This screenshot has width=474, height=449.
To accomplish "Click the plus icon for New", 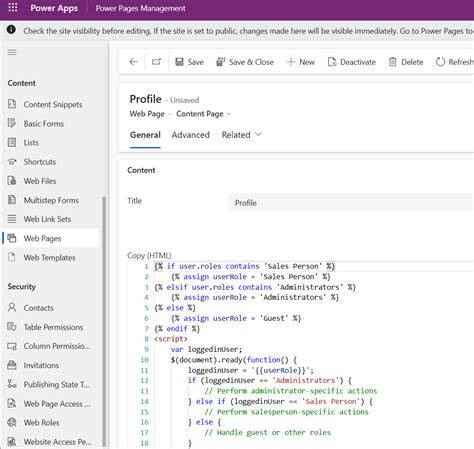I will tap(291, 62).
